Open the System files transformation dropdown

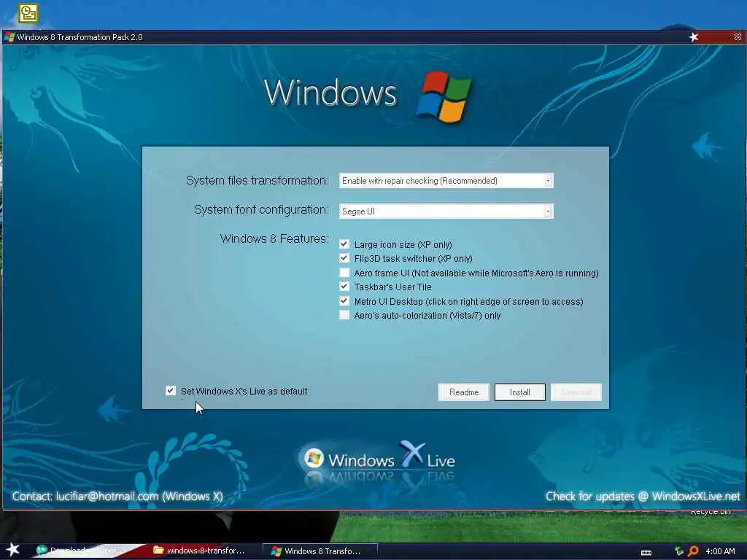(x=446, y=181)
